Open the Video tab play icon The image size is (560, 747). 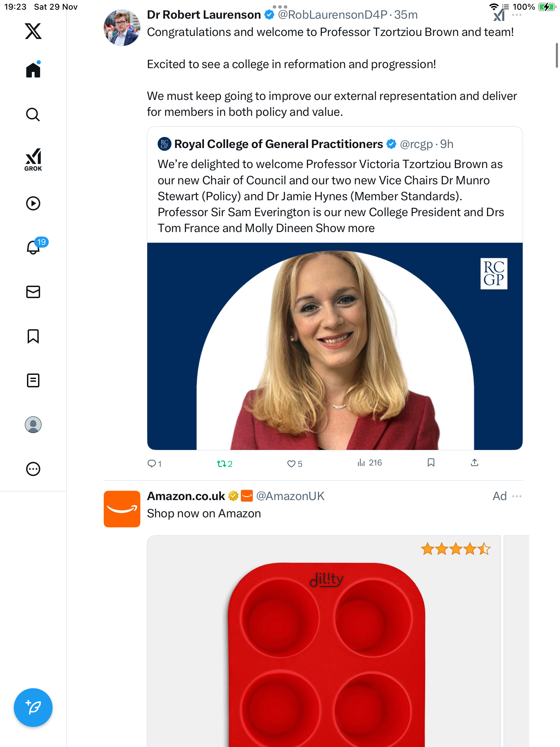click(x=33, y=203)
